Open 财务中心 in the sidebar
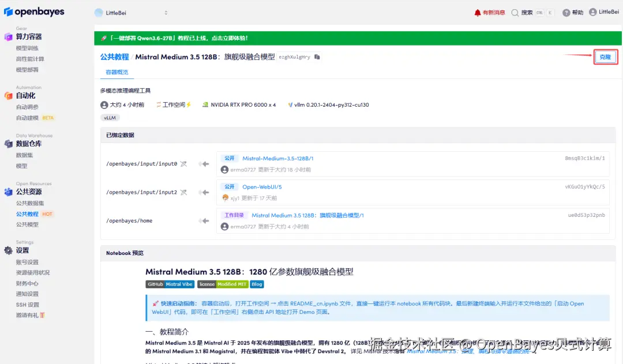 pyautogui.click(x=27, y=283)
